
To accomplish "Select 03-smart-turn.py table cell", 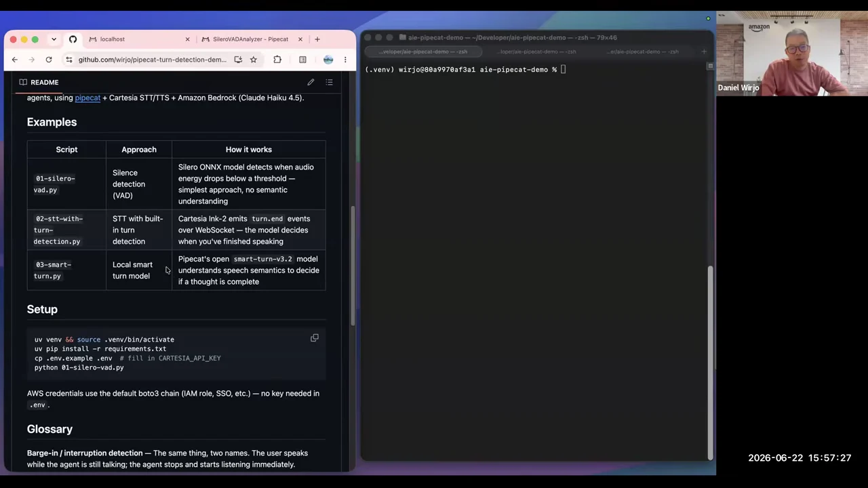I will tap(66, 270).
